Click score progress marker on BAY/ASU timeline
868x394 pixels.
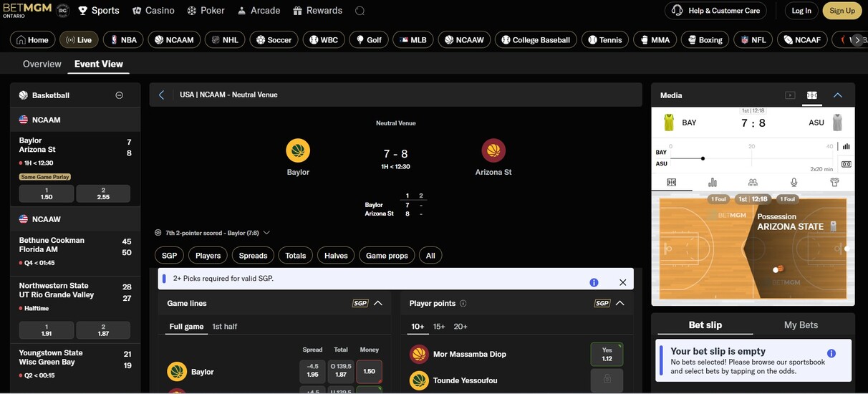[703, 158]
